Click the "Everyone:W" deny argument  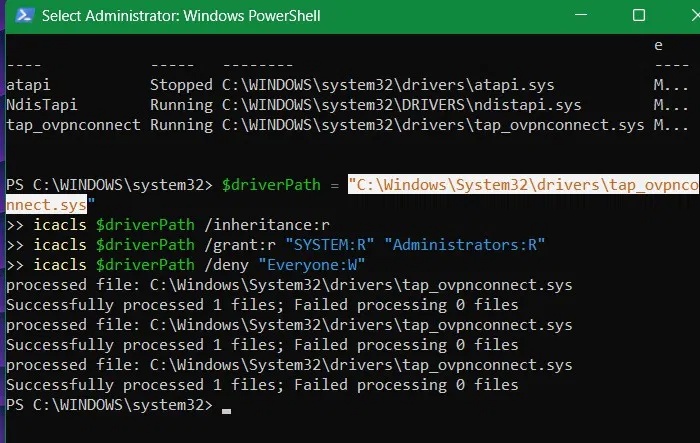[x=312, y=264]
